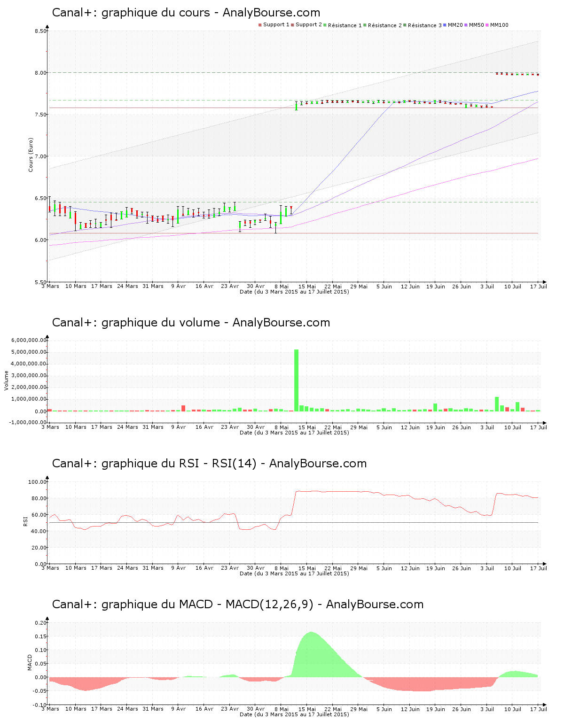Click the 80.00 RSI axis value

point(39,498)
